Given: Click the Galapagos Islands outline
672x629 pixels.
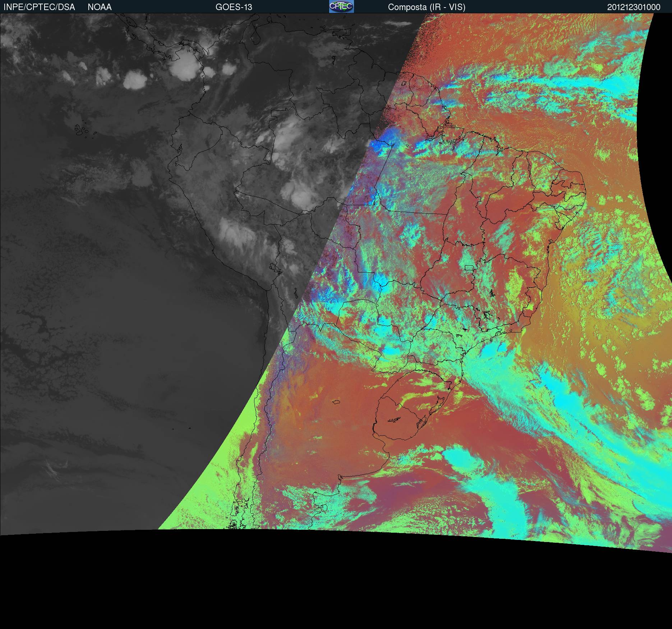Looking at the screenshot, I should 82,130.
